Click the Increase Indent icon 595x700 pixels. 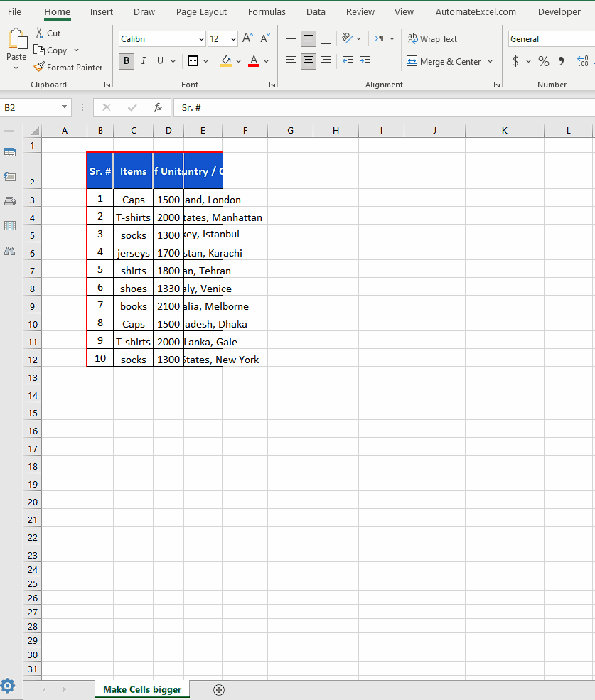(364, 62)
